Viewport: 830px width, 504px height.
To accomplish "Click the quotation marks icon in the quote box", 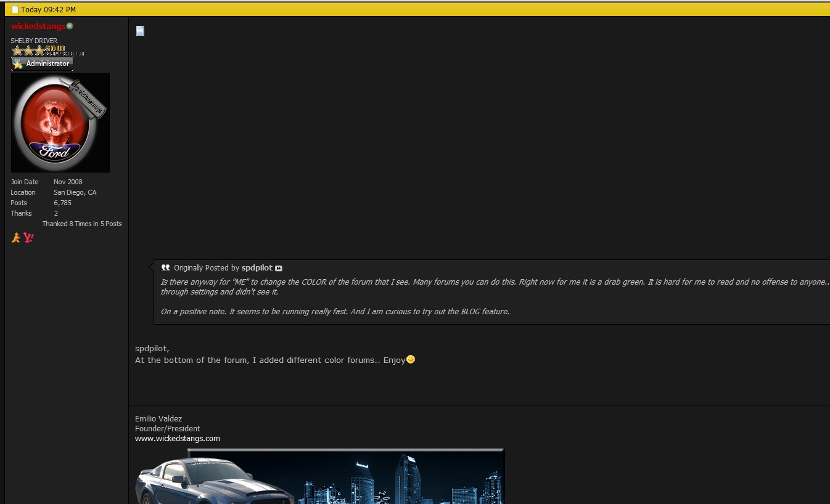I will click(x=165, y=268).
